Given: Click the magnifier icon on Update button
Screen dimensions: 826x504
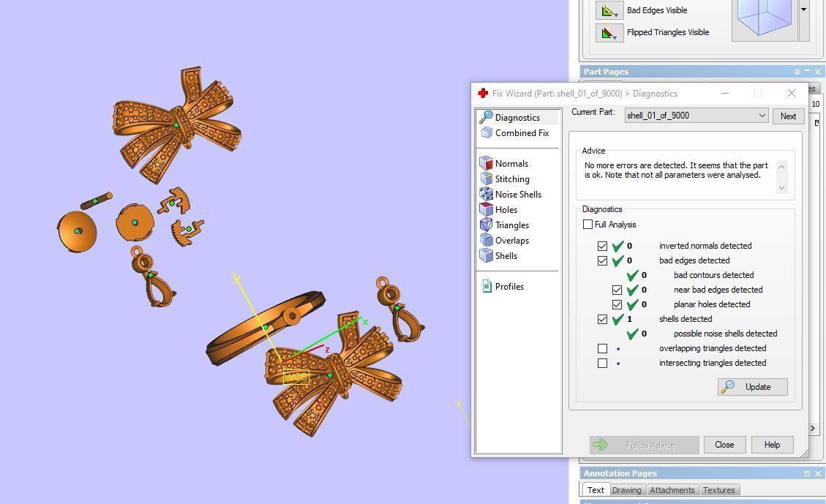Looking at the screenshot, I should [x=727, y=386].
